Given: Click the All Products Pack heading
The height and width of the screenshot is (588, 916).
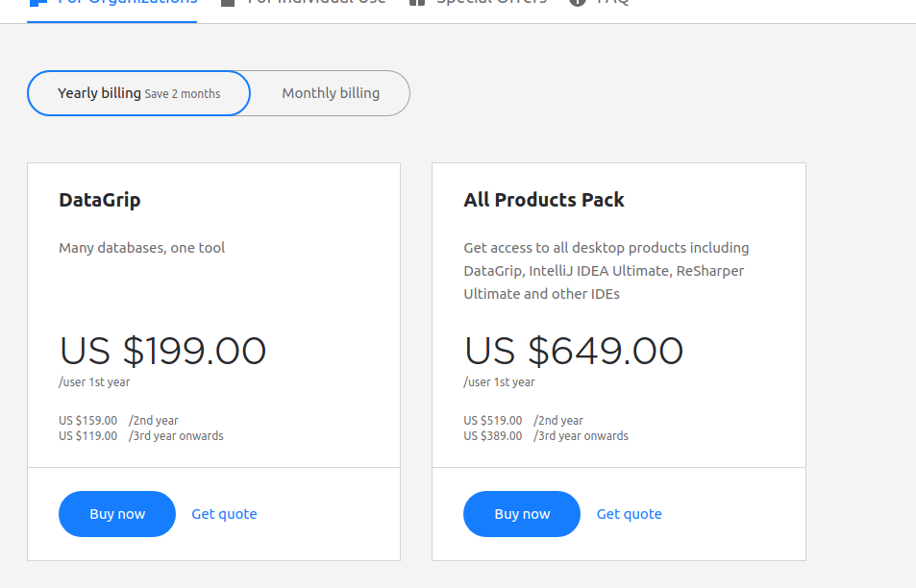Looking at the screenshot, I should (x=544, y=200).
